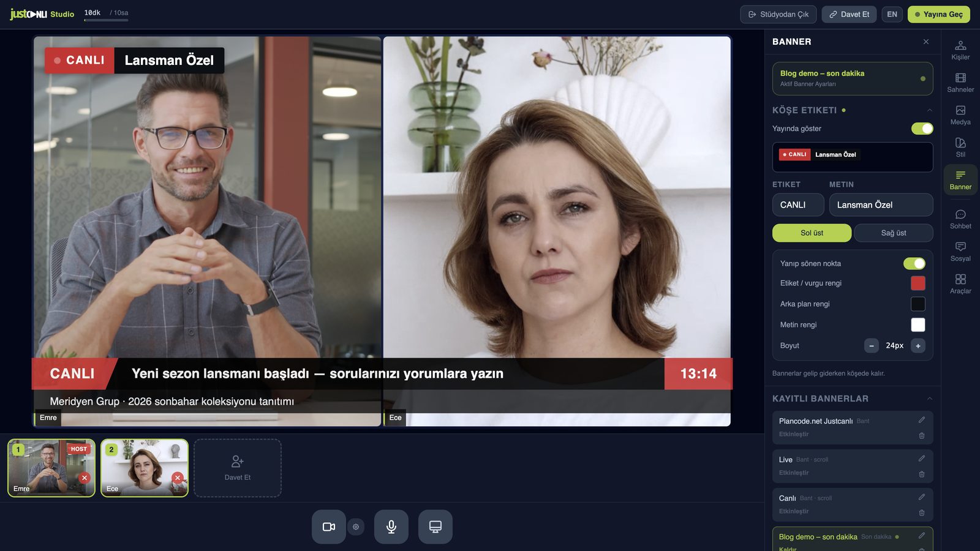The width and height of the screenshot is (980, 551).
Task: Edit the Live banner
Action: 922,459
